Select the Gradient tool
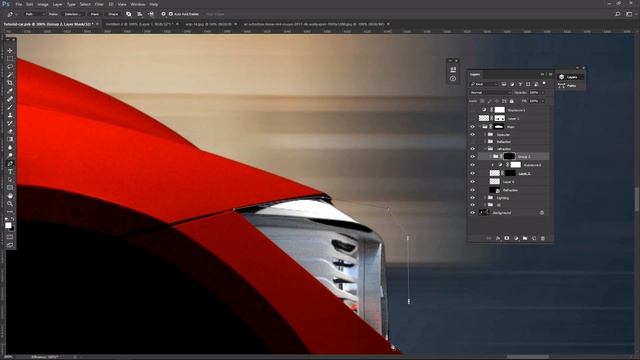 10,139
